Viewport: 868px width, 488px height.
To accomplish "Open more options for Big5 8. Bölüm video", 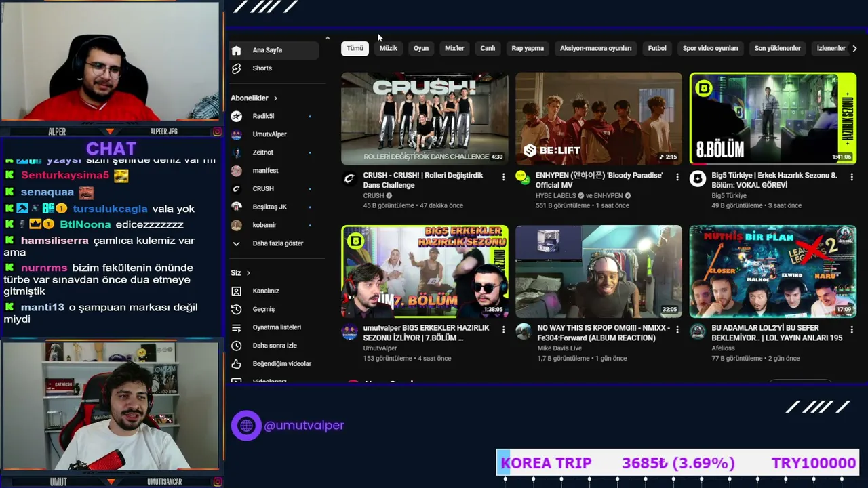I will tap(851, 177).
